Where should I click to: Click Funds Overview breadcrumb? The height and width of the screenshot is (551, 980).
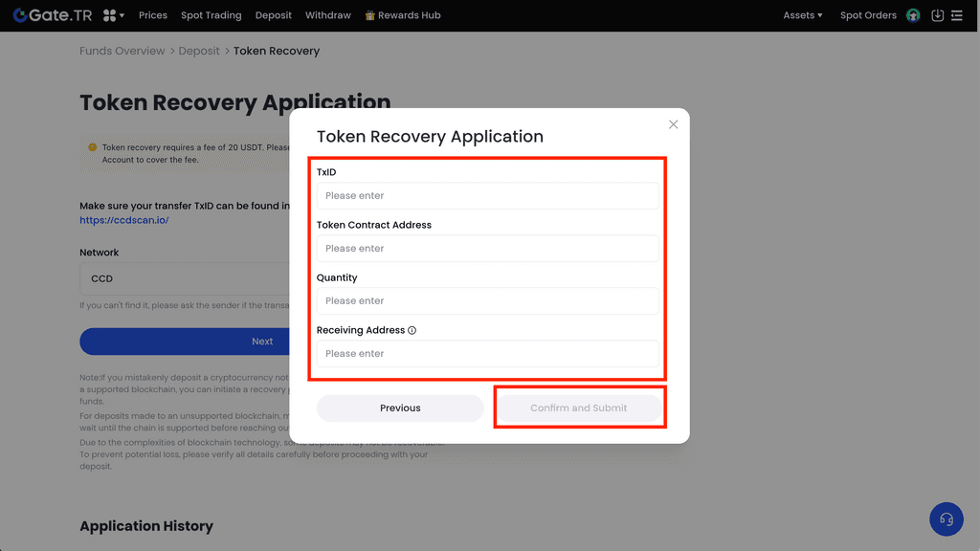coord(122,51)
